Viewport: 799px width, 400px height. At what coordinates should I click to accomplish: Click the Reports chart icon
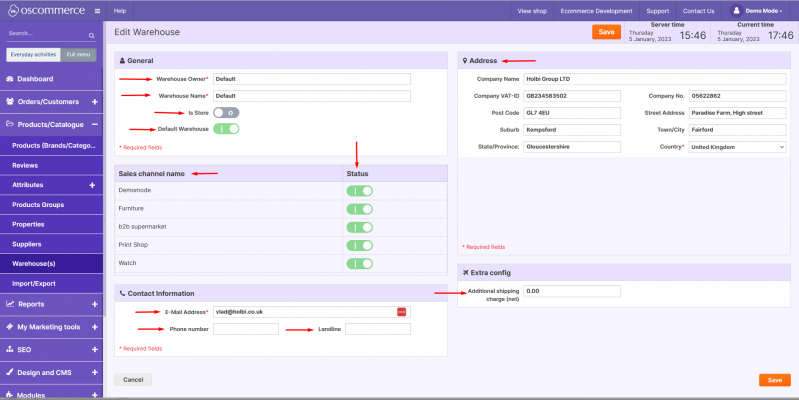(10, 304)
